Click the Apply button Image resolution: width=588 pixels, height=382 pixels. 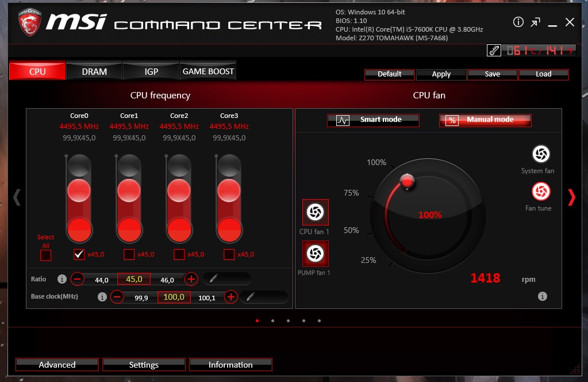click(x=441, y=74)
